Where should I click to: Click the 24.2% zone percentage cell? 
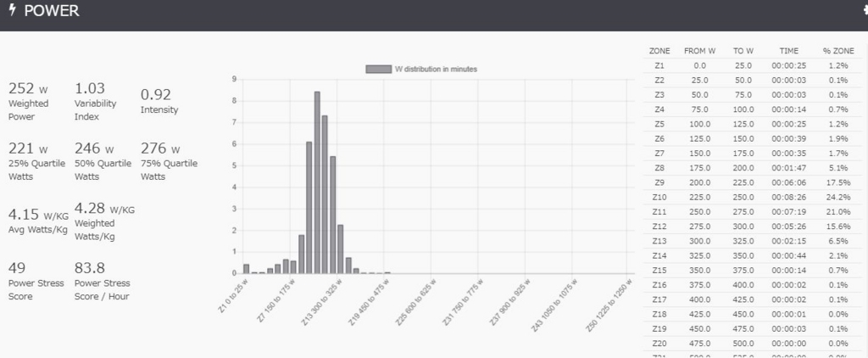[838, 198]
